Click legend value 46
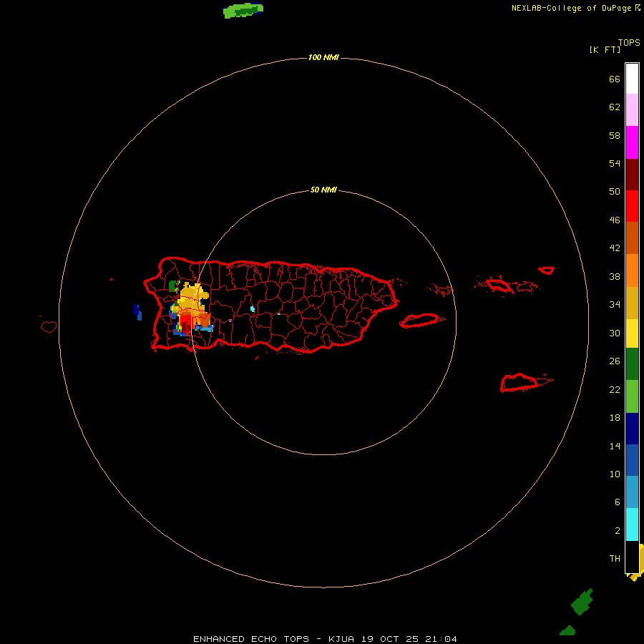Image resolution: width=644 pixels, height=644 pixels. (x=615, y=220)
